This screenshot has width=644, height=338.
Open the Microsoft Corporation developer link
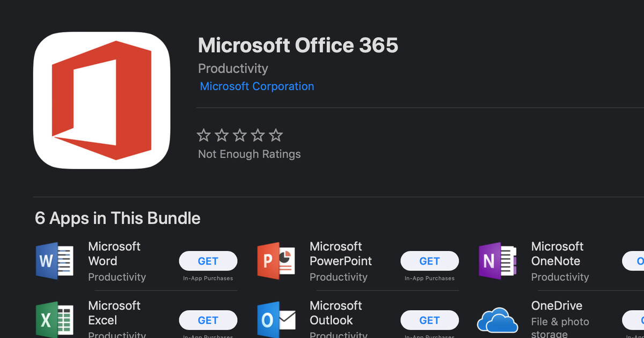[x=257, y=86]
